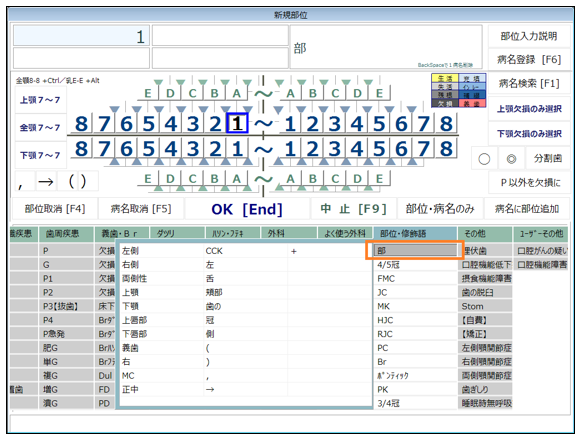
Task: Open the よく使う外科 tab
Action: 345,233
